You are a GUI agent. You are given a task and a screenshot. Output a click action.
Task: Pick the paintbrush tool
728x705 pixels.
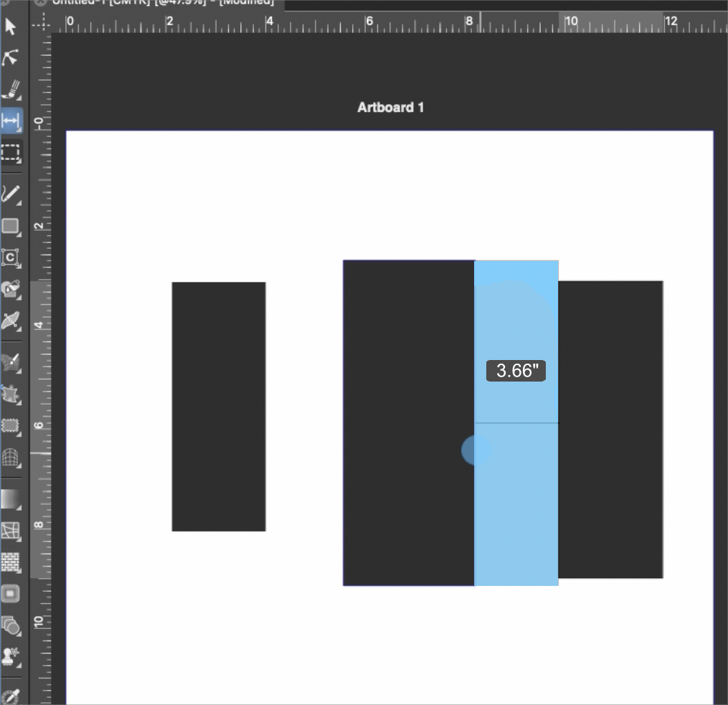pyautogui.click(x=11, y=90)
